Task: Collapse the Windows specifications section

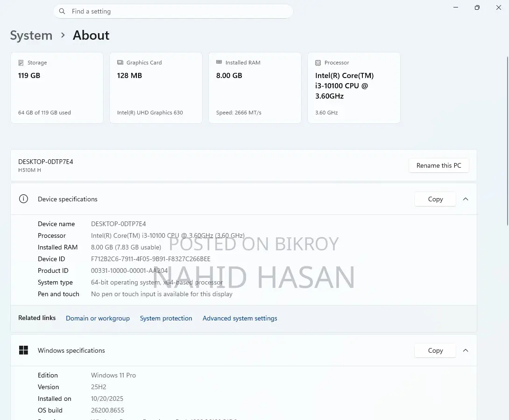Action: coord(466,350)
